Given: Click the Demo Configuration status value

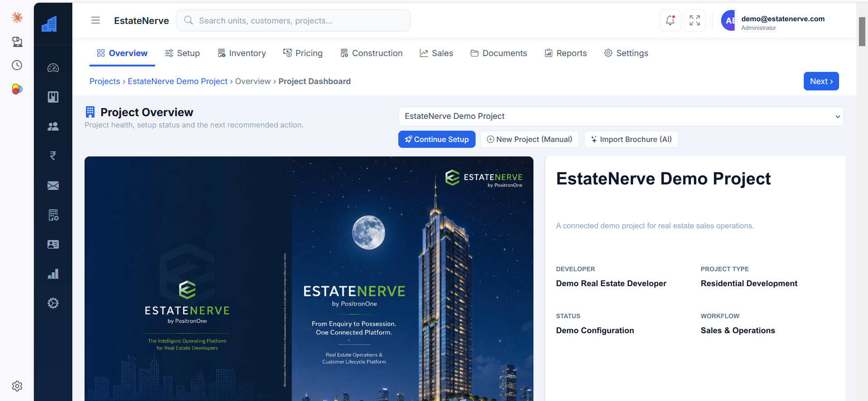Looking at the screenshot, I should point(595,330).
